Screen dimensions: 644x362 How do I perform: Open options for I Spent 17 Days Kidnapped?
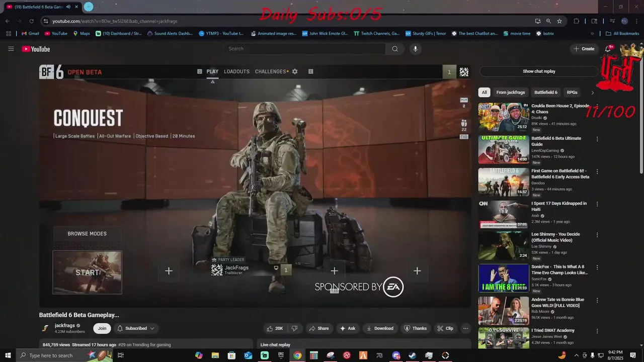pyautogui.click(x=597, y=204)
